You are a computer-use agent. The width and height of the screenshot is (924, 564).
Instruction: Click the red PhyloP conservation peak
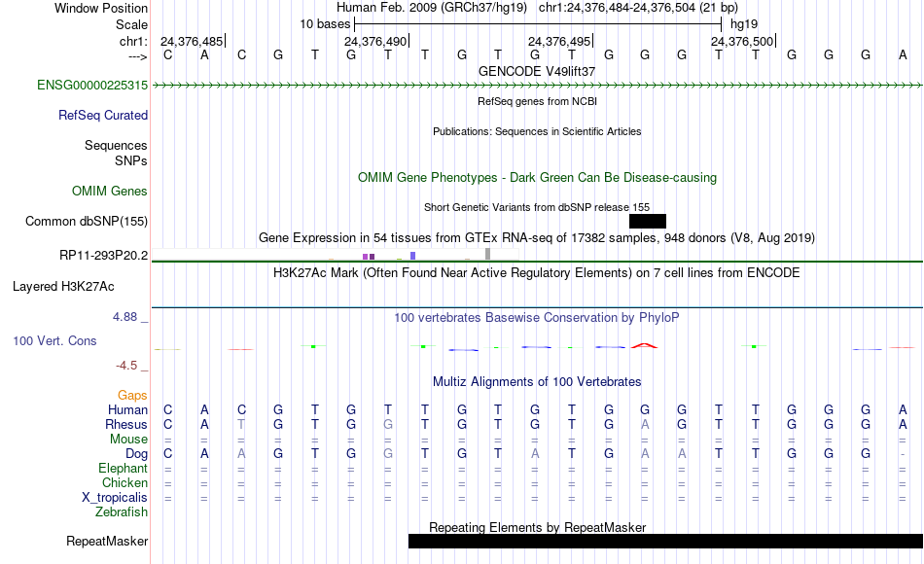coord(644,346)
